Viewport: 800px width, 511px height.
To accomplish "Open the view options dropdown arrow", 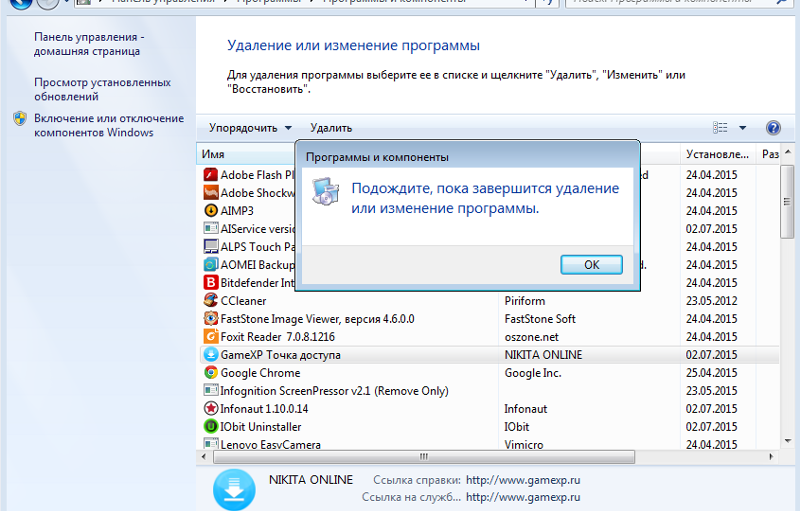I will (743, 128).
